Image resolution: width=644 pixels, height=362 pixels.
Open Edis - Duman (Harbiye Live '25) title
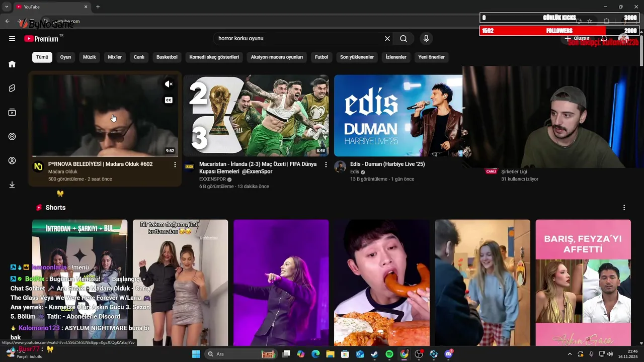[x=387, y=164]
